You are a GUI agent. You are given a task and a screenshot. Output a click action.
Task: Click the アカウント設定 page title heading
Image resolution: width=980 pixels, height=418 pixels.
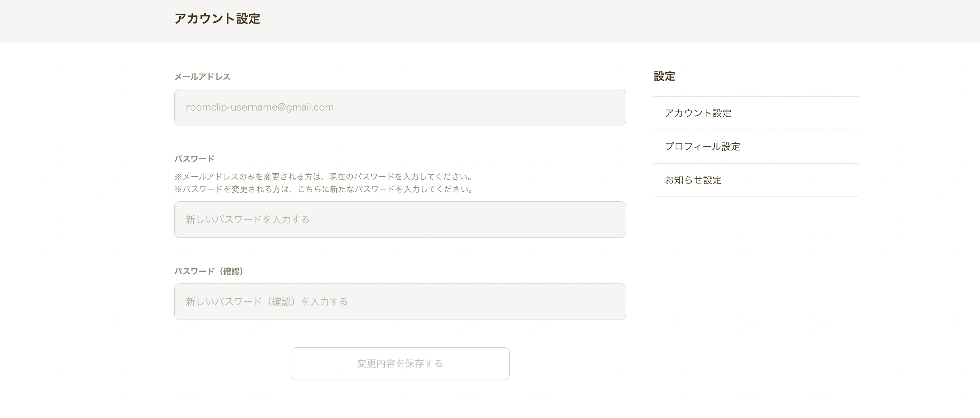point(217,19)
